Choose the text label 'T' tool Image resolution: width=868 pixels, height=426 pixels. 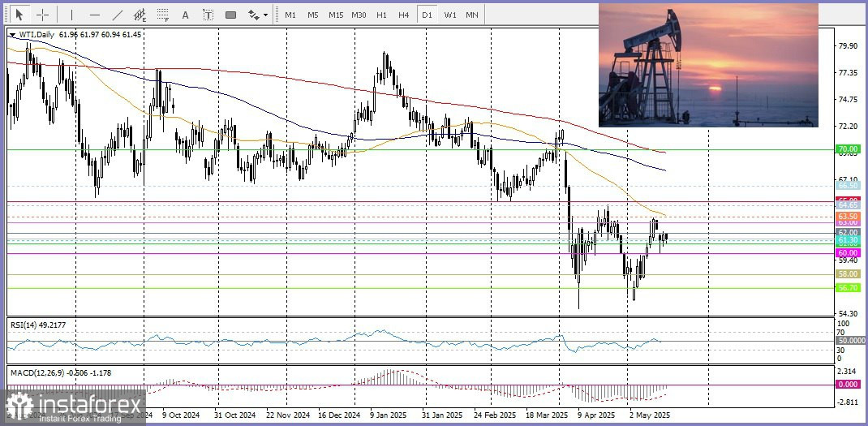[x=208, y=15]
